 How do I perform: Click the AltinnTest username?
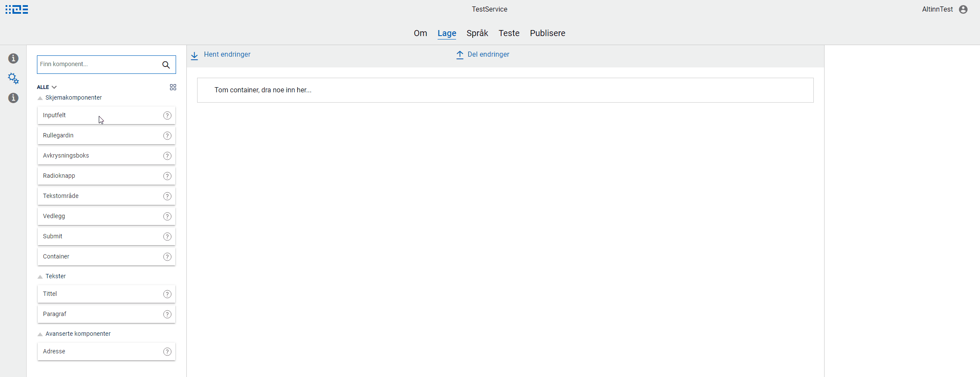(937, 9)
